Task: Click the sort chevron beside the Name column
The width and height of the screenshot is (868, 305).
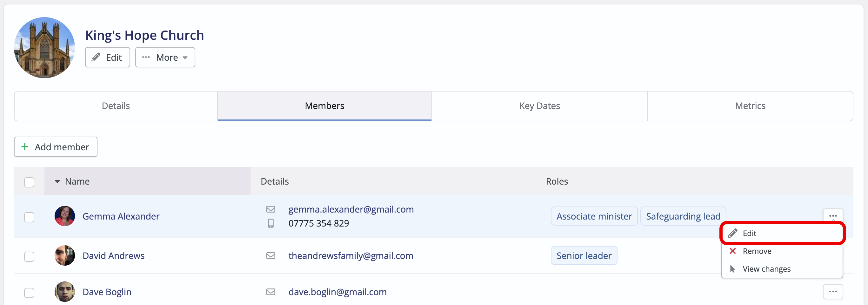Action: point(57,181)
